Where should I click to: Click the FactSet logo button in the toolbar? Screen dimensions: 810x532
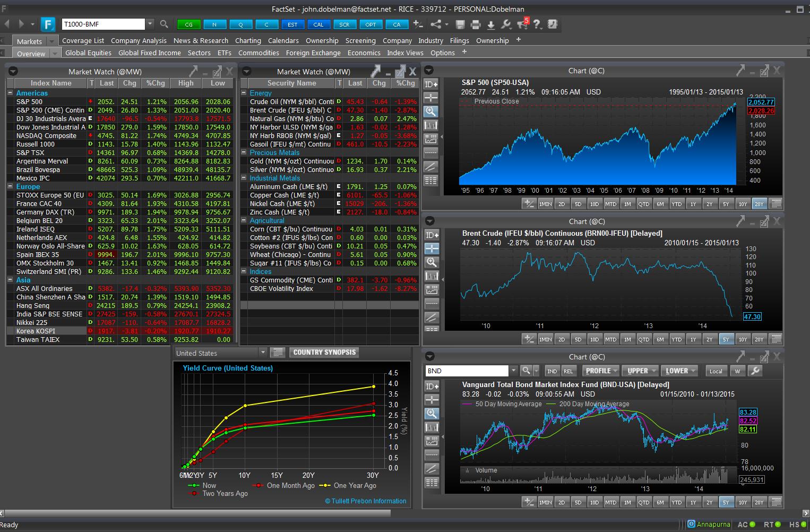(x=48, y=24)
